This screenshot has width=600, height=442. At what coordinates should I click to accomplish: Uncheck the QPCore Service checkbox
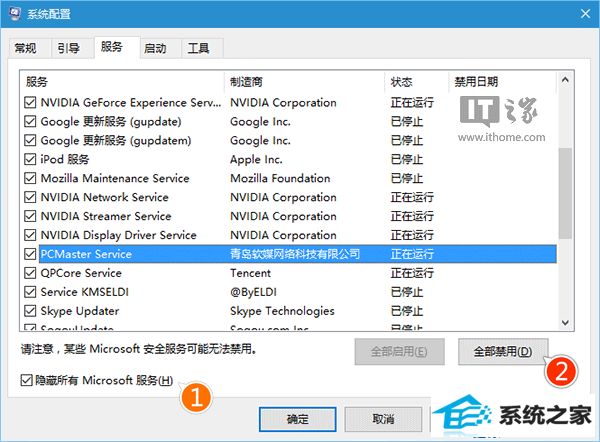(x=30, y=273)
